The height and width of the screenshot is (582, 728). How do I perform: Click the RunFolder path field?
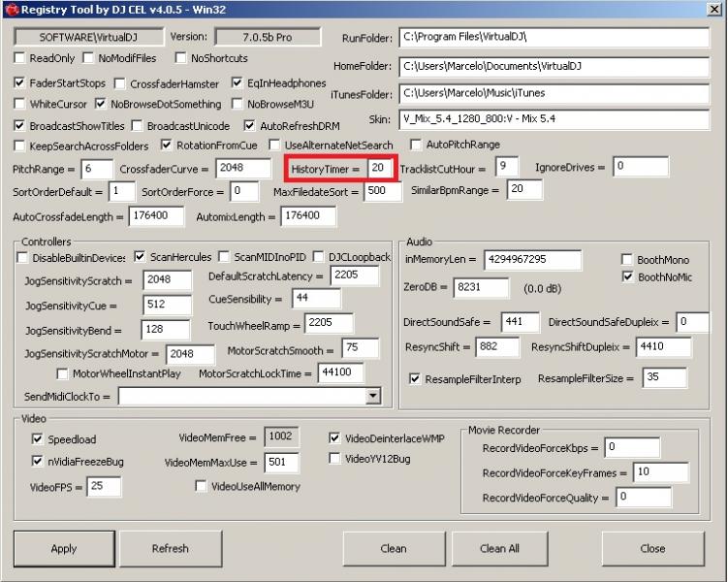[554, 37]
